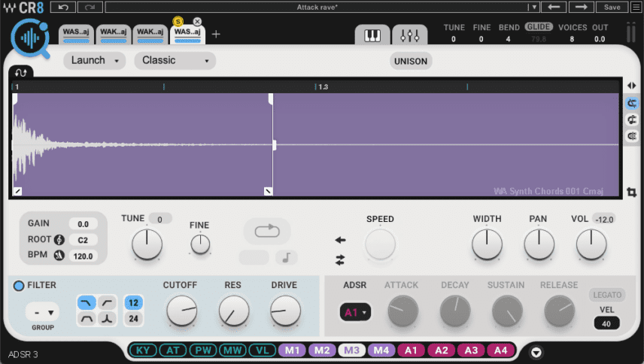Select the first WAS..aj sample tab
The width and height of the screenshot is (644, 364).
point(76,34)
